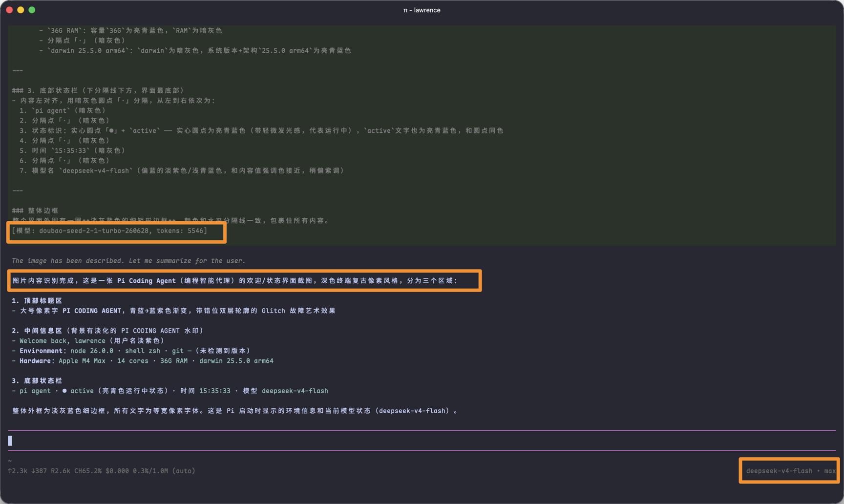Image resolution: width=844 pixels, height=504 pixels.
Task: Click 'The image has been described' italic line
Action: pyautogui.click(x=128, y=261)
